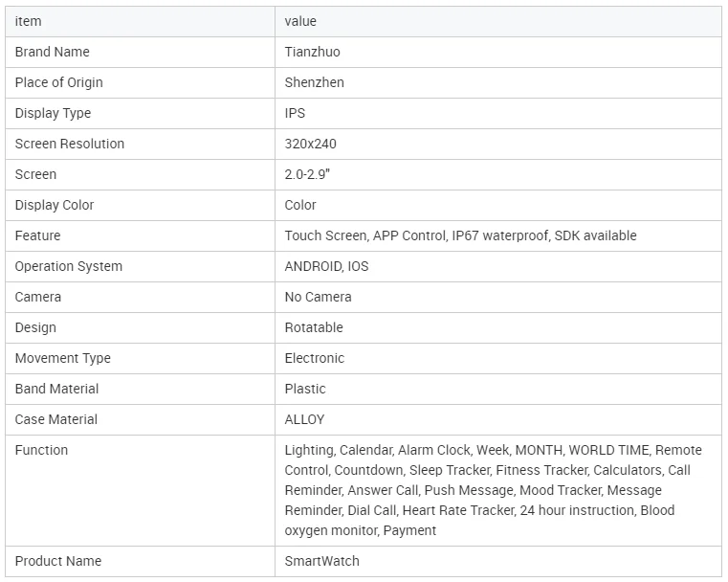This screenshot has width=728, height=582.
Task: Click the 'Display Color' row label
Action: (55, 205)
